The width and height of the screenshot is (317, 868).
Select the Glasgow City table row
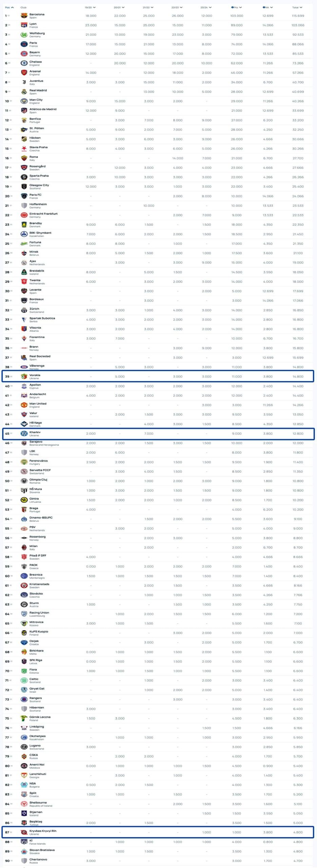pos(158,186)
